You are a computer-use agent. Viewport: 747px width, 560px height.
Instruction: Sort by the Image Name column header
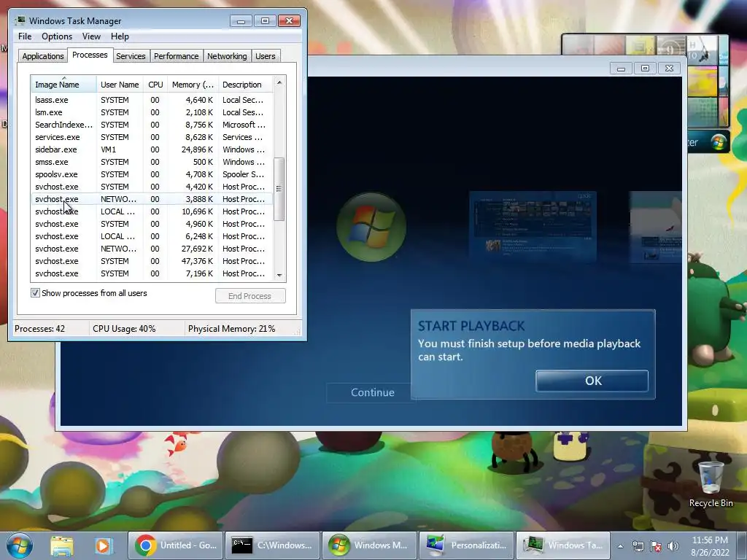coord(63,85)
